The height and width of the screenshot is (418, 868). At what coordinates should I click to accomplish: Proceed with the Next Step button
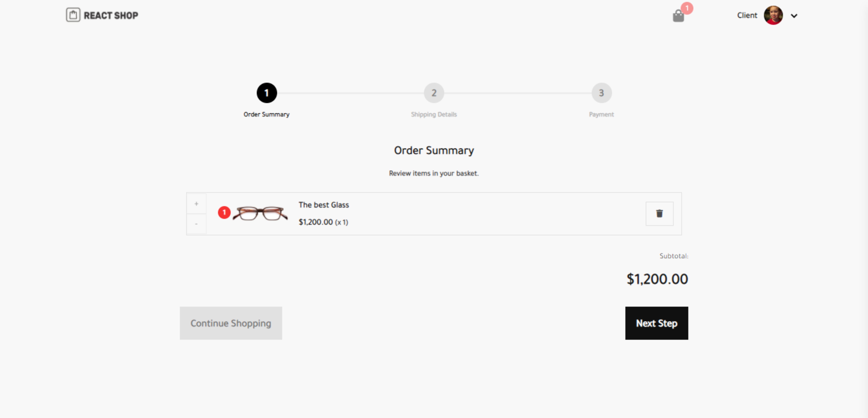point(656,323)
